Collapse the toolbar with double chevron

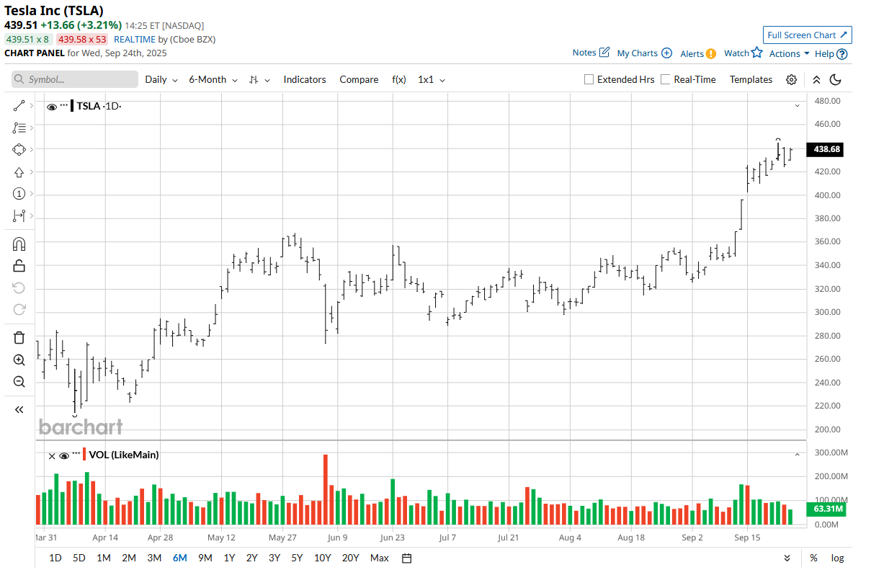(x=816, y=79)
